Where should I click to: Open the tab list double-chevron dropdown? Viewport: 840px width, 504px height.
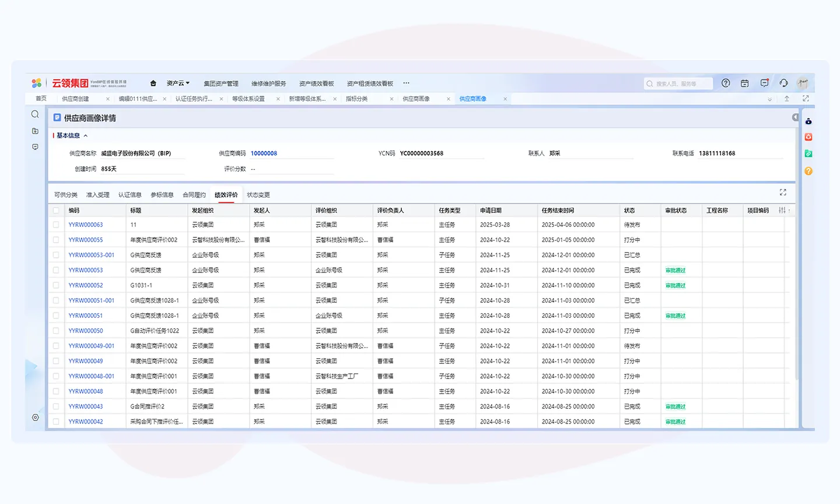tap(769, 99)
